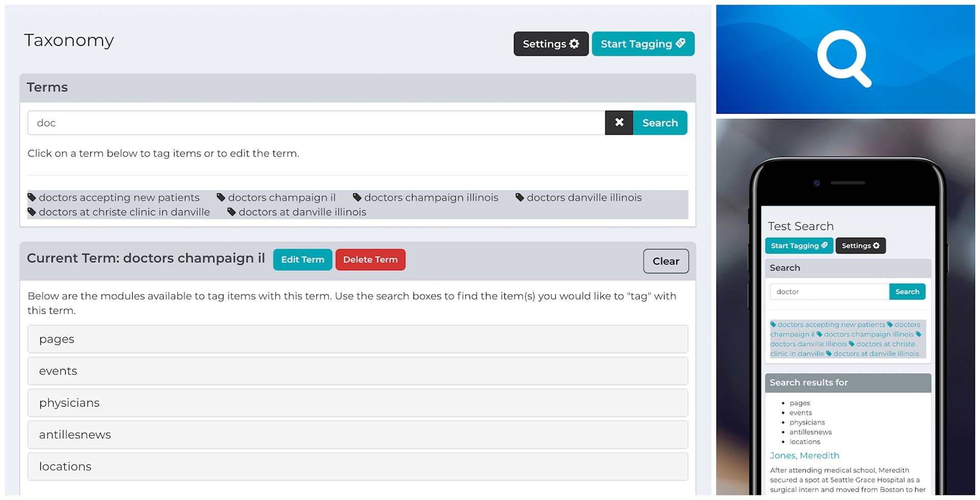Tap gear icon in phone Settings button
The width and height of the screenshot is (980, 500).
876,245
